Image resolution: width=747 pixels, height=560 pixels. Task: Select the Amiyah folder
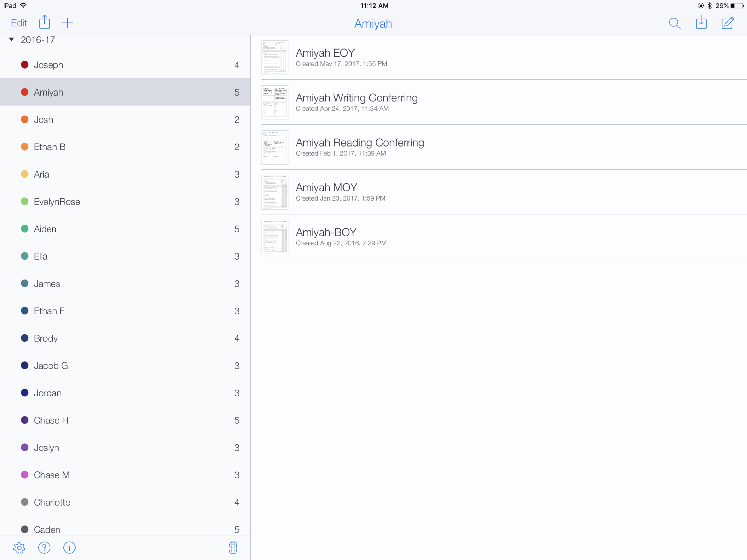[x=125, y=92]
